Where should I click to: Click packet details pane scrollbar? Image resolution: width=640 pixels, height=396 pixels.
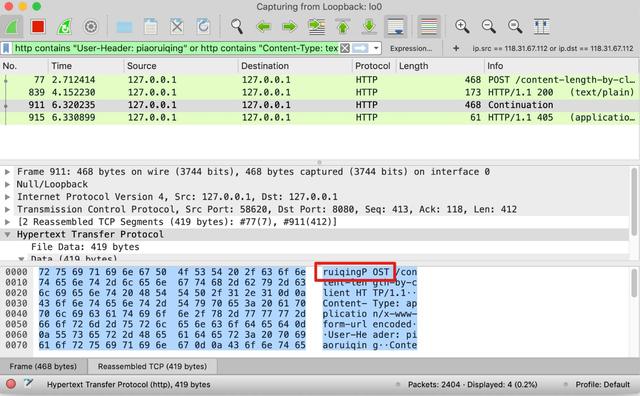[x=634, y=201]
